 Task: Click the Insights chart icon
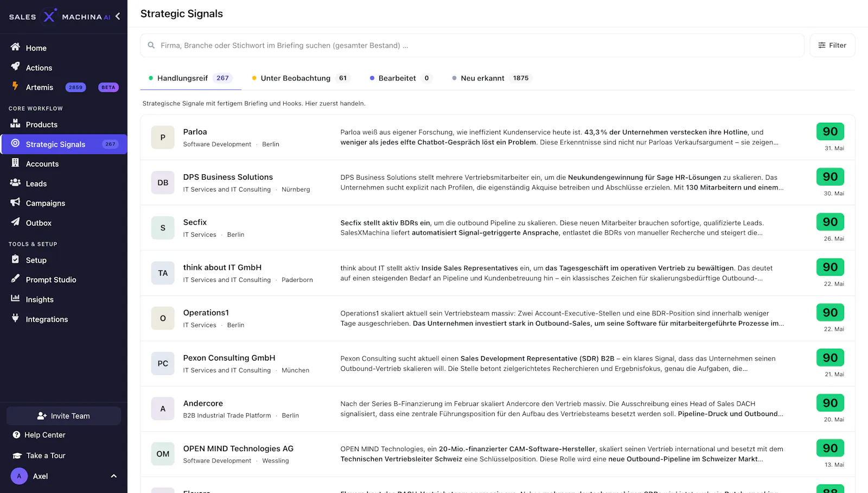click(15, 299)
